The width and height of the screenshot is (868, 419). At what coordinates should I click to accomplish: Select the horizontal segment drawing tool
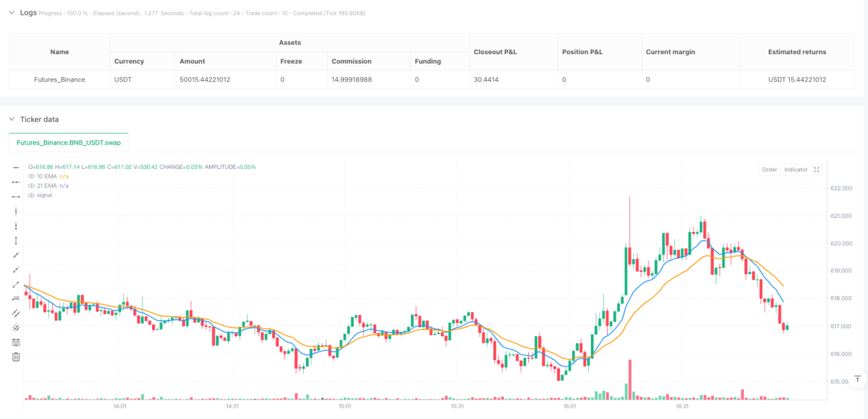16,196
